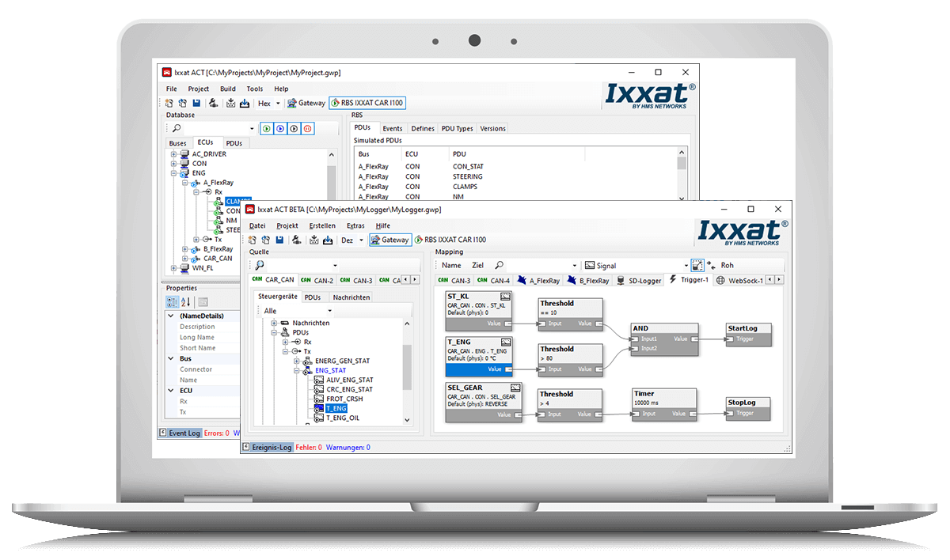950x560 pixels.
Task: Toggle the Gateway mode button in MyLogger
Action: (x=390, y=240)
